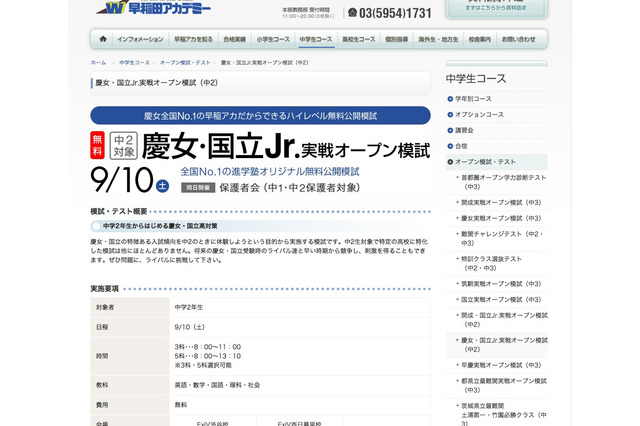Click the 実施要項 section heading
The height and width of the screenshot is (426, 640).
point(104,289)
